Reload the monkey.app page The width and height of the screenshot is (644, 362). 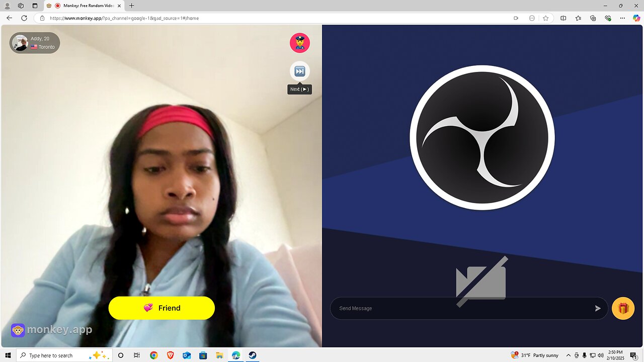[x=24, y=18]
